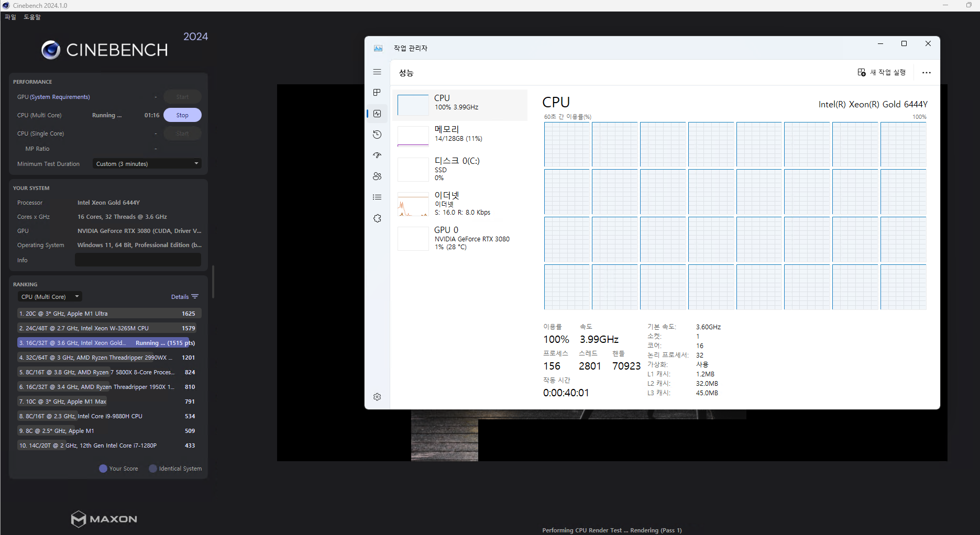Maximize the Task Manager window
The width and height of the screenshot is (980, 535).
pyautogui.click(x=904, y=43)
